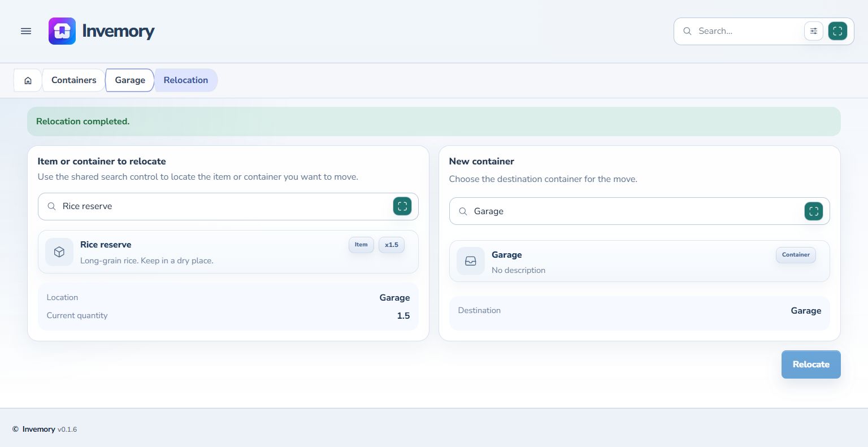
Task: Click the Location value Garage
Action: [x=394, y=298]
